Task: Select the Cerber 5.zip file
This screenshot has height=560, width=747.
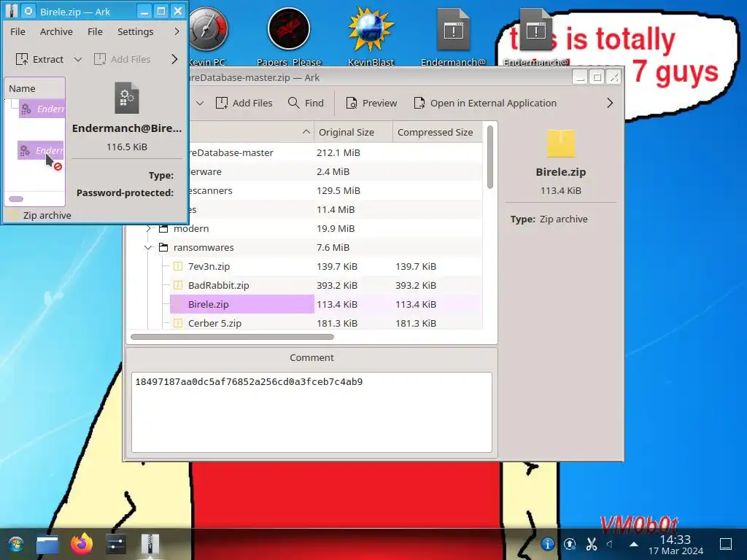Action: pyautogui.click(x=214, y=323)
